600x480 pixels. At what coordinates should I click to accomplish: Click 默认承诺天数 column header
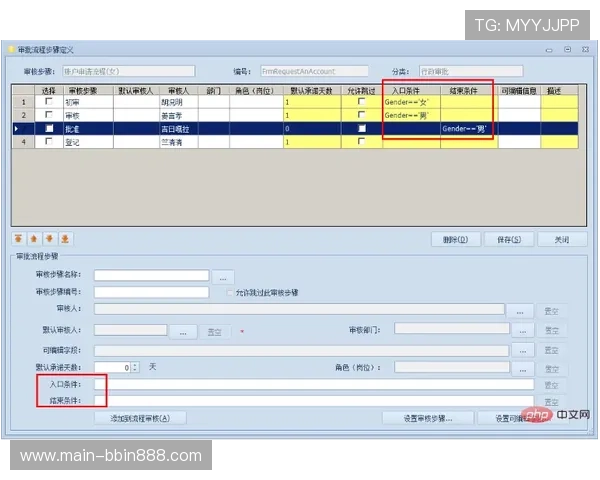(311, 91)
